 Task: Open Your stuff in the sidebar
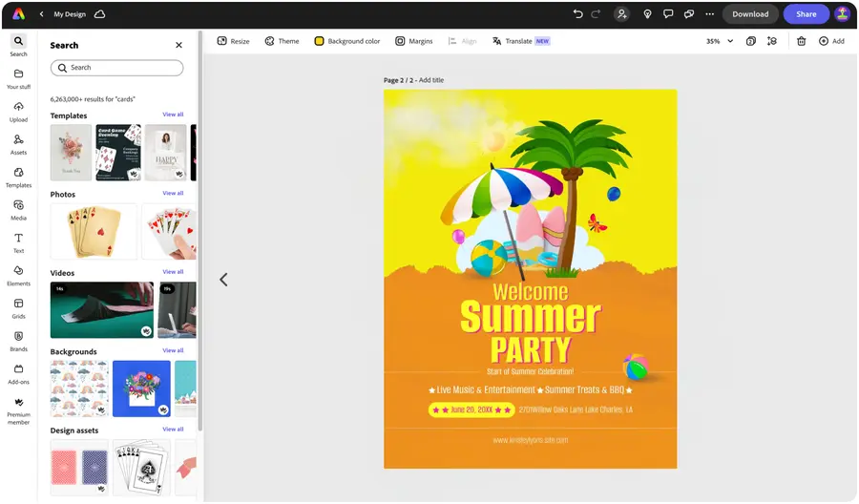[19, 79]
